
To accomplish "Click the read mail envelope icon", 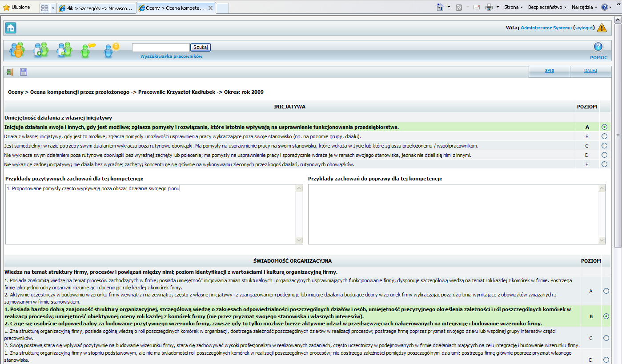I will pyautogui.click(x=477, y=8).
